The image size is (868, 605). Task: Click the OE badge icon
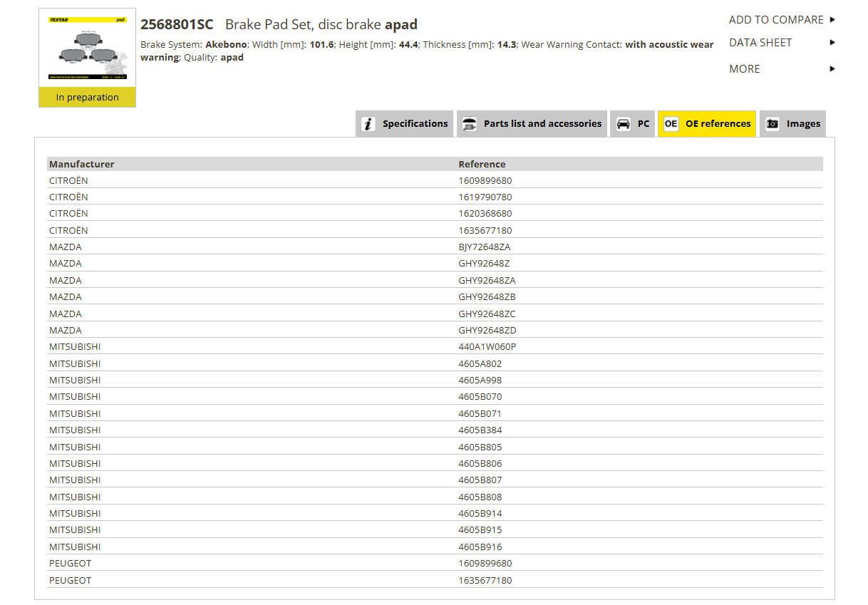click(671, 124)
